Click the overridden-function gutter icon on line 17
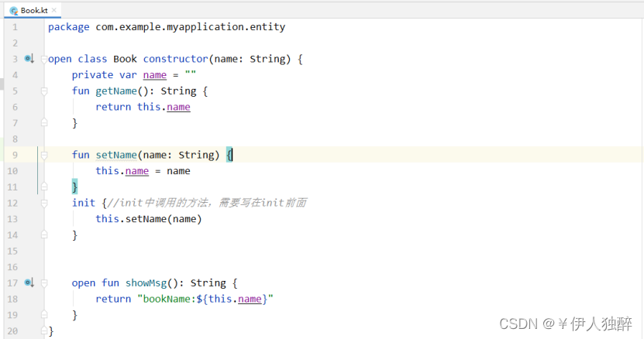This screenshot has height=339, width=644. point(29,282)
